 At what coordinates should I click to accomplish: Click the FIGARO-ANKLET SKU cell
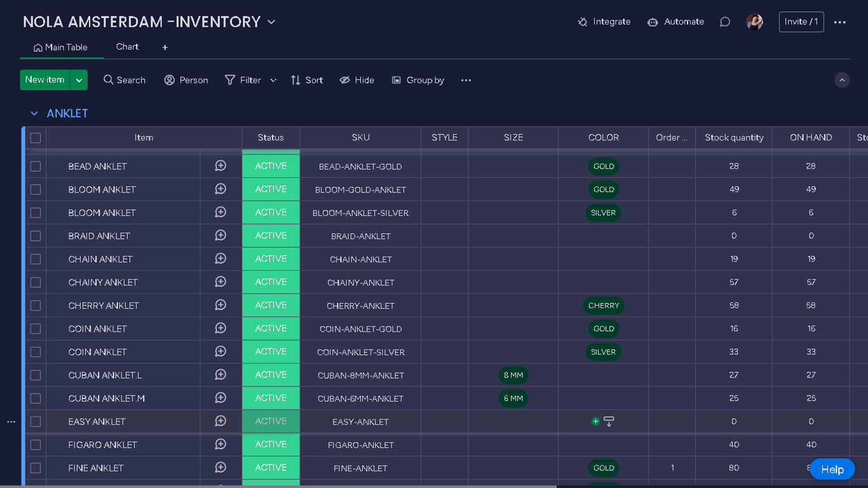point(361,445)
